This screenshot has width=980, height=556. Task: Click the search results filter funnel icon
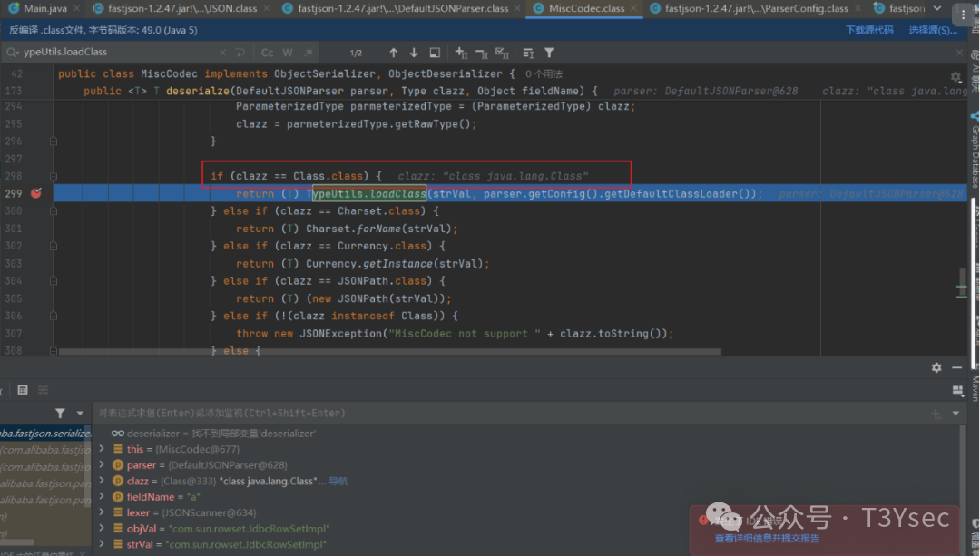pyautogui.click(x=549, y=53)
